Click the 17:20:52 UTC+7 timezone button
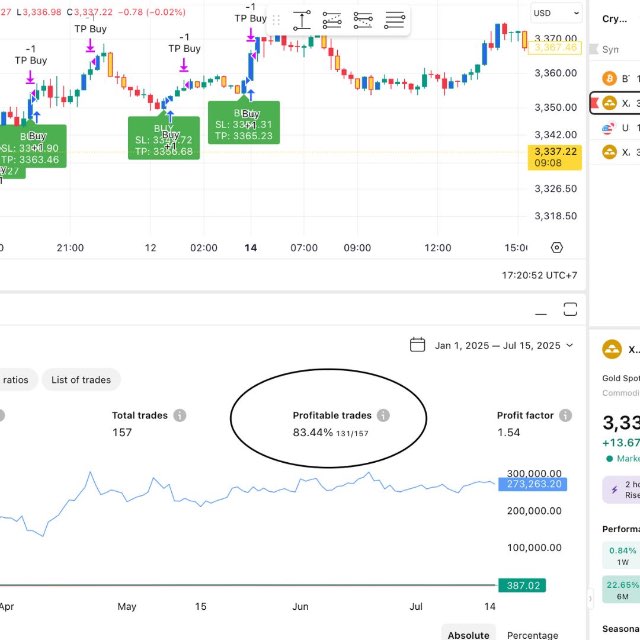This screenshot has width=640, height=640. click(x=539, y=276)
